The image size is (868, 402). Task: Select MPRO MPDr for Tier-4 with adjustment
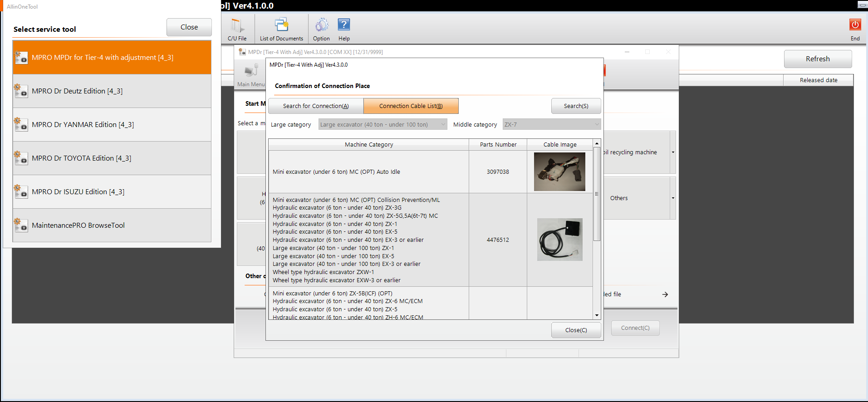coord(112,58)
